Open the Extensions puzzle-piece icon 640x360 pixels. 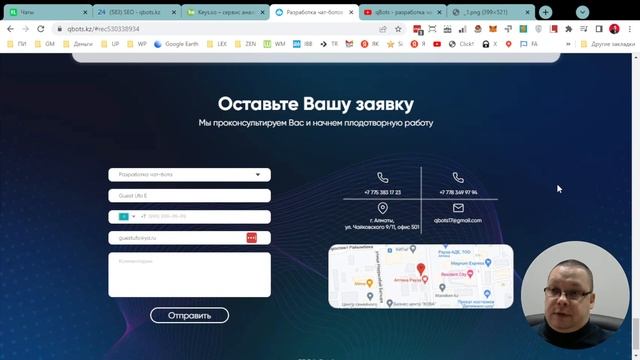tap(569, 29)
